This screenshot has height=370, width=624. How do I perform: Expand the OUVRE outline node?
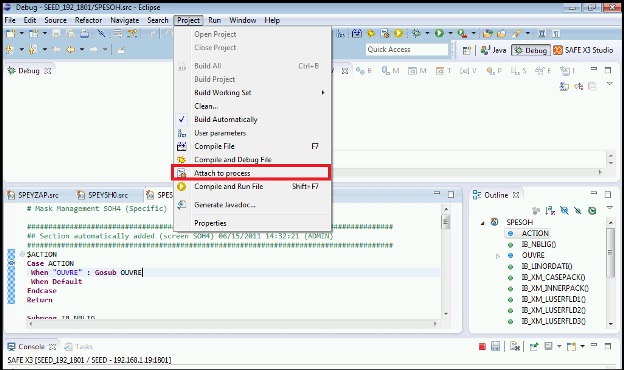pos(498,256)
